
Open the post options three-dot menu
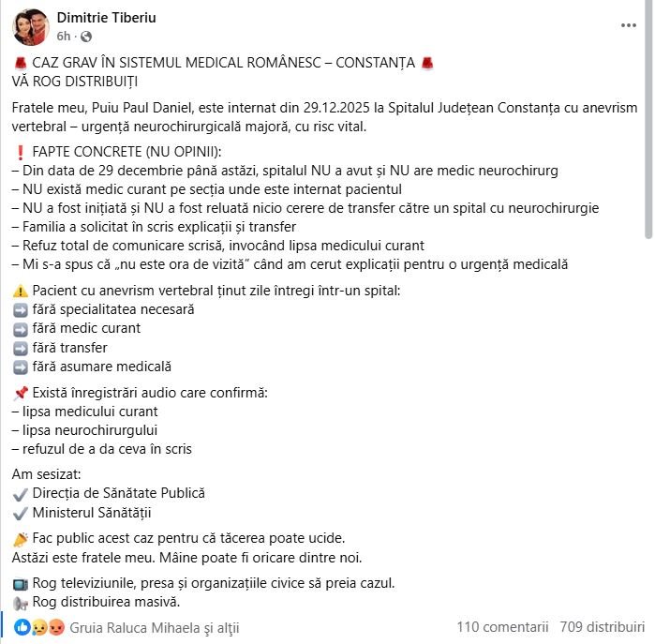click(x=629, y=25)
